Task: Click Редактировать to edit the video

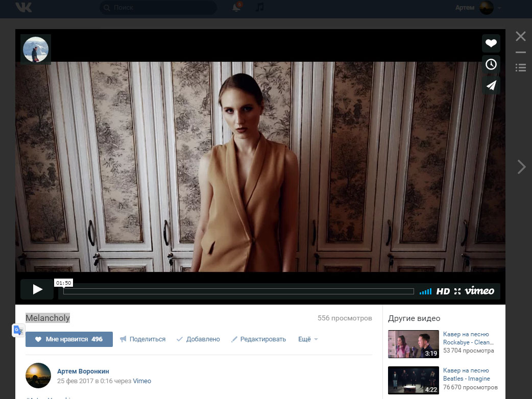Action: pos(258,339)
